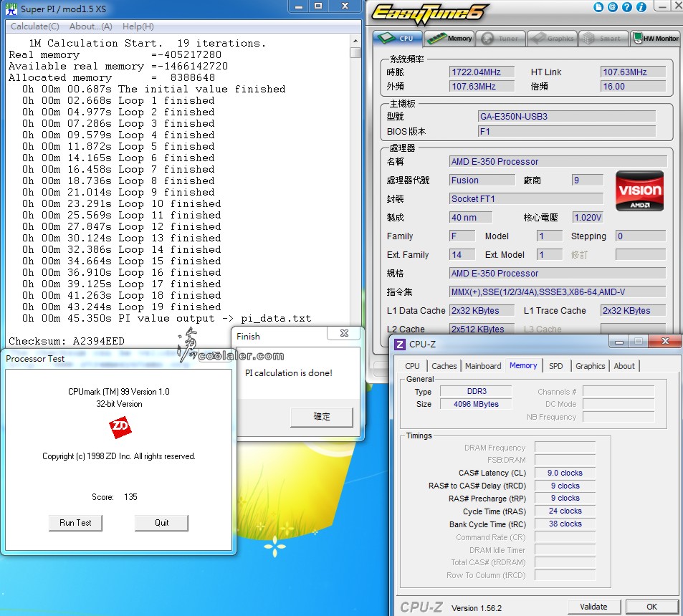This screenshot has width=683, height=616.
Task: Minimize the CPU-Z window
Action: pos(619,342)
